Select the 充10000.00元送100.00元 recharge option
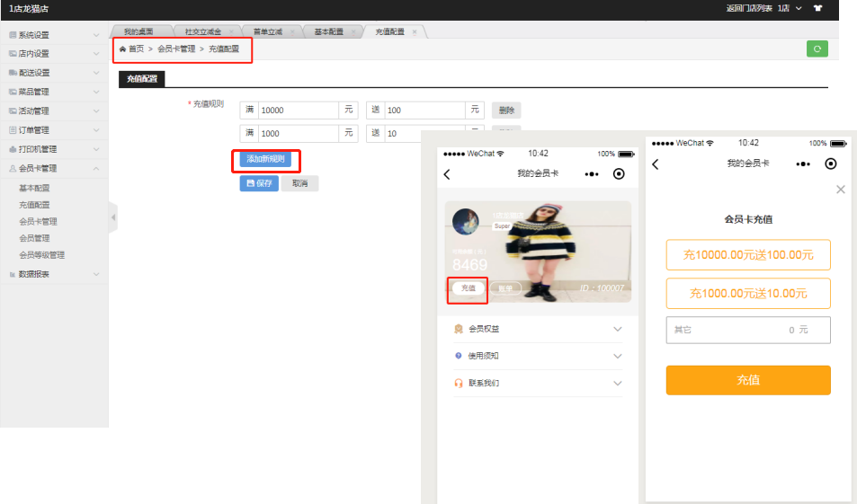 click(x=747, y=255)
